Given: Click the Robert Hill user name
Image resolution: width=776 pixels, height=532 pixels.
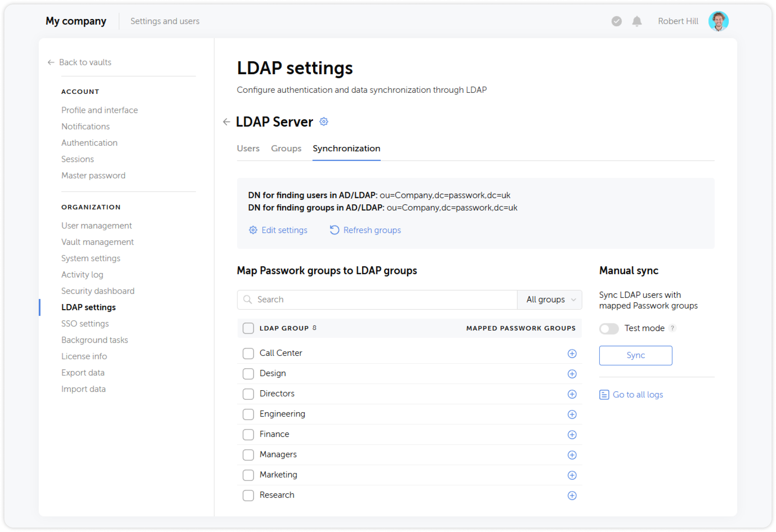Looking at the screenshot, I should tap(678, 21).
